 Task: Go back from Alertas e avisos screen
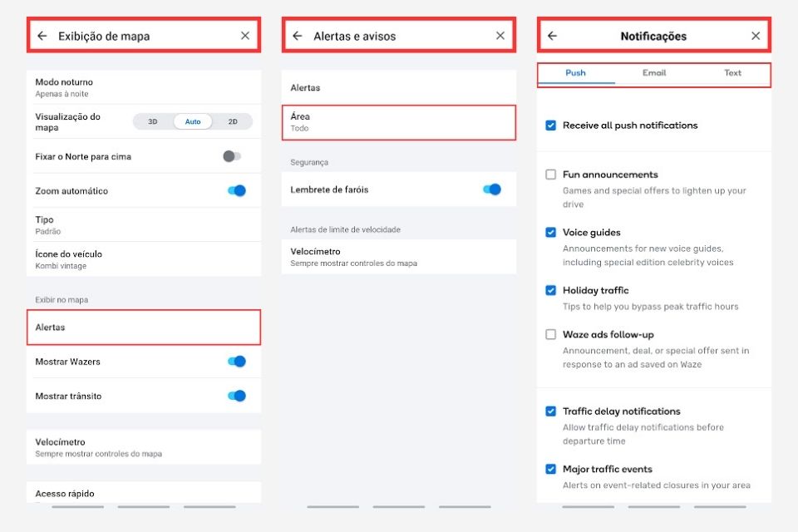click(298, 36)
